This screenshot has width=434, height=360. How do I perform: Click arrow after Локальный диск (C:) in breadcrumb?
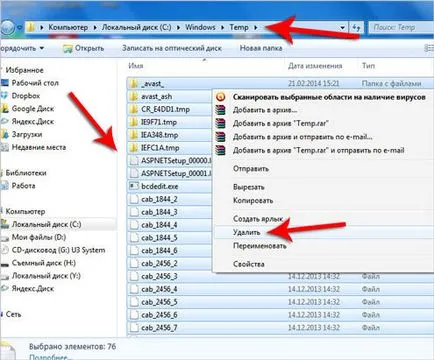pyautogui.click(x=178, y=27)
